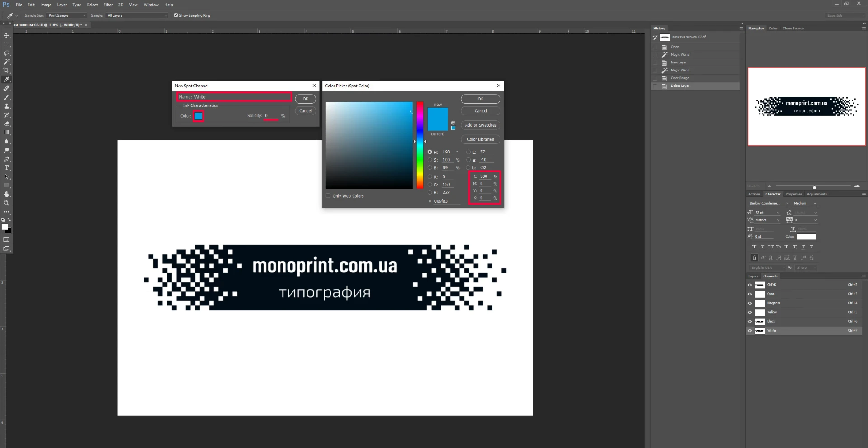The height and width of the screenshot is (448, 868).
Task: Select the Gradient tool
Action: pos(6,133)
